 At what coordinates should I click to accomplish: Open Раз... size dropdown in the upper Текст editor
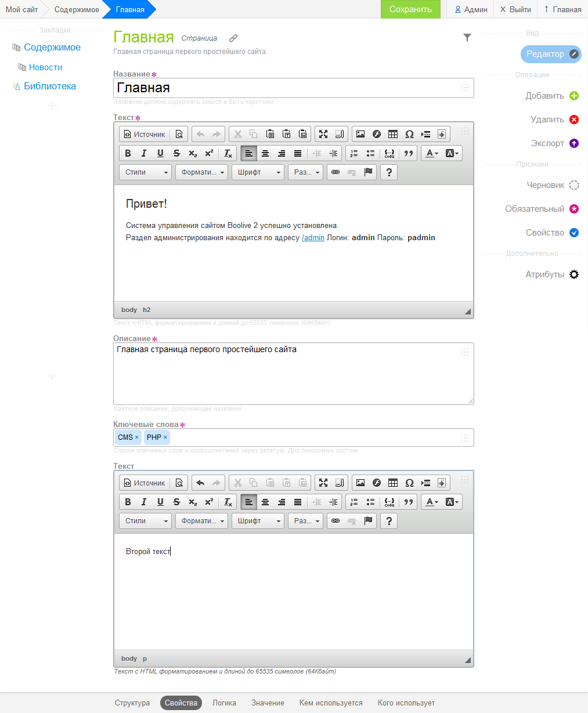305,172
